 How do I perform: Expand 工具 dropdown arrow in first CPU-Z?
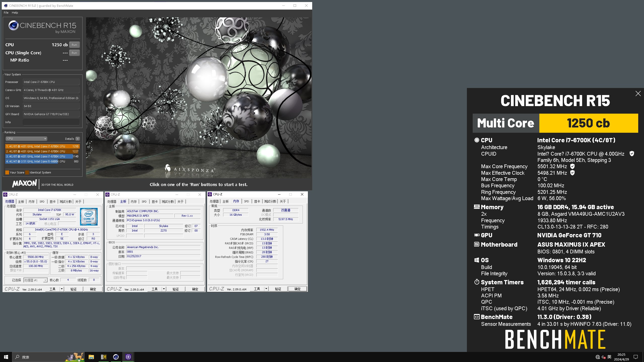pyautogui.click(x=62, y=289)
